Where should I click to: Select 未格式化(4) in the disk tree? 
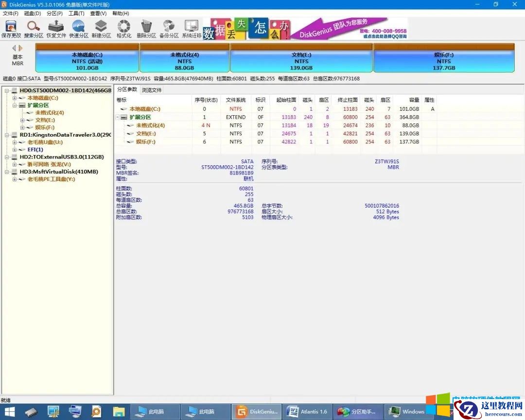[50, 113]
